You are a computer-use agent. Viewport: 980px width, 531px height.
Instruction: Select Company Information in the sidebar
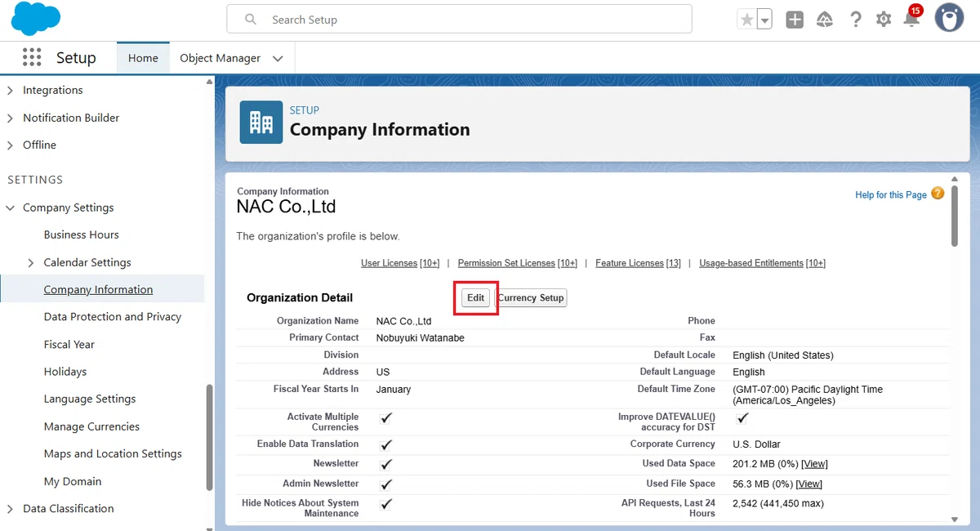98,289
